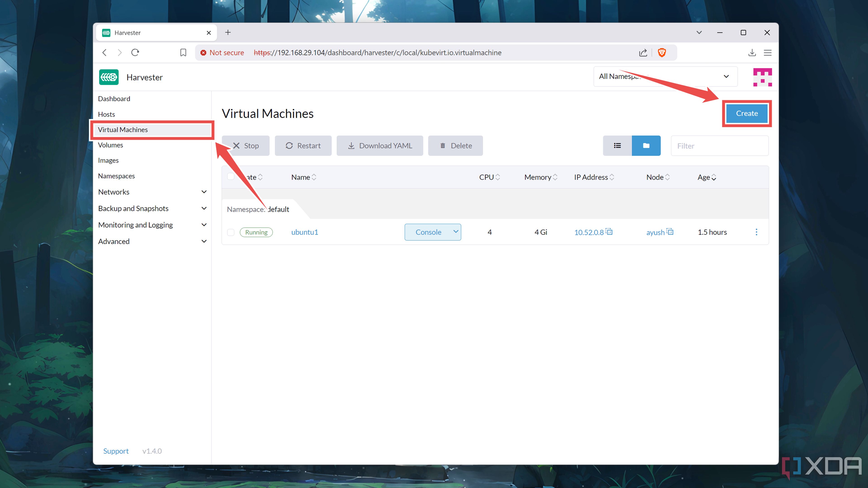868x488 pixels.
Task: Tick the ubuntu1 row checkbox
Action: tap(231, 232)
